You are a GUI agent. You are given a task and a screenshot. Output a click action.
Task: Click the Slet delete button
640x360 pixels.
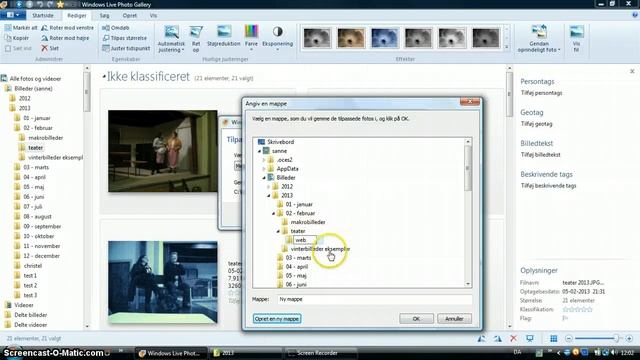50,48
